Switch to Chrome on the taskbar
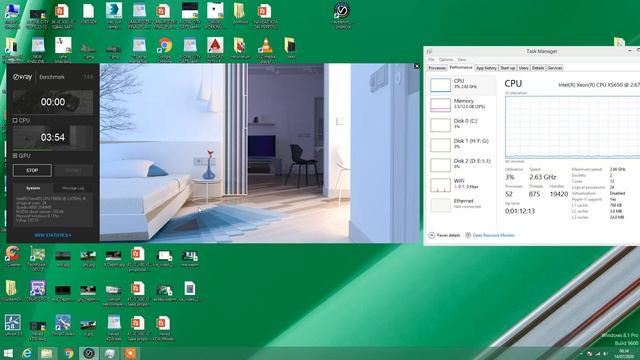640x360 pixels. click(x=69, y=353)
